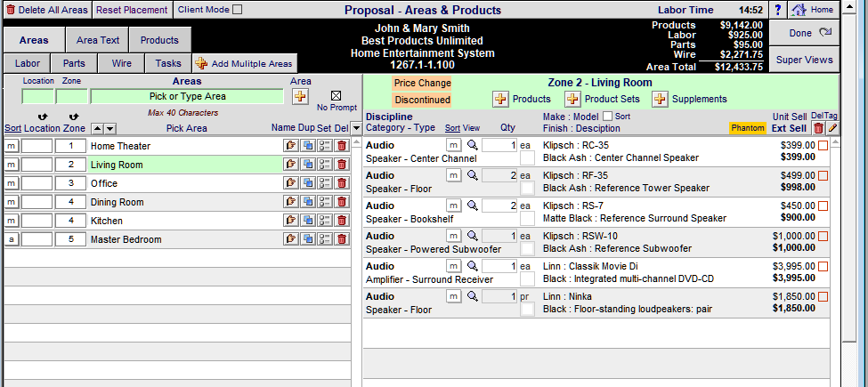
Task: Add a new area with plus icon
Action: pyautogui.click(x=300, y=96)
